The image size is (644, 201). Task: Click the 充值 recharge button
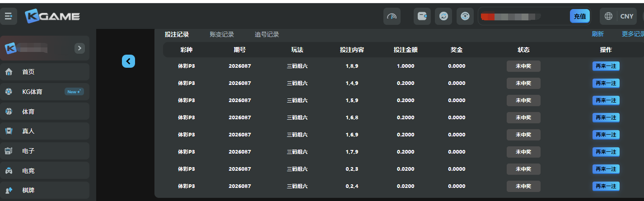click(580, 16)
